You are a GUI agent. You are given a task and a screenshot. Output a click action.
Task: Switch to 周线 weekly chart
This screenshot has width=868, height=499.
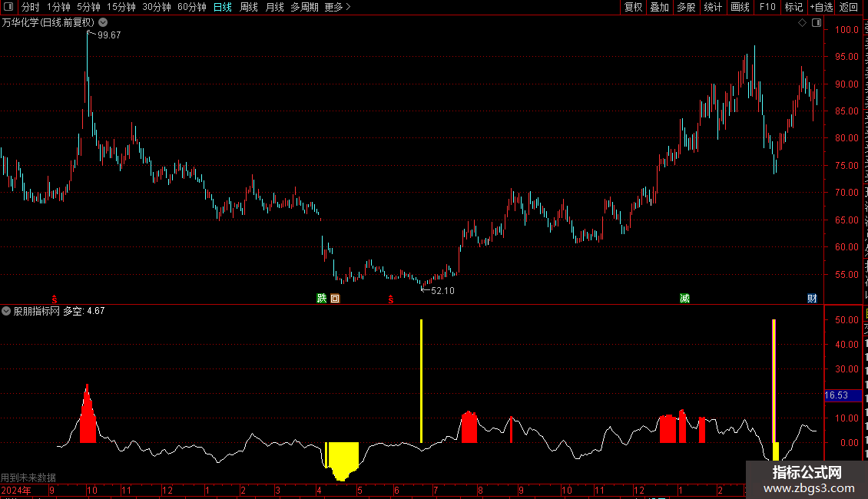(249, 7)
